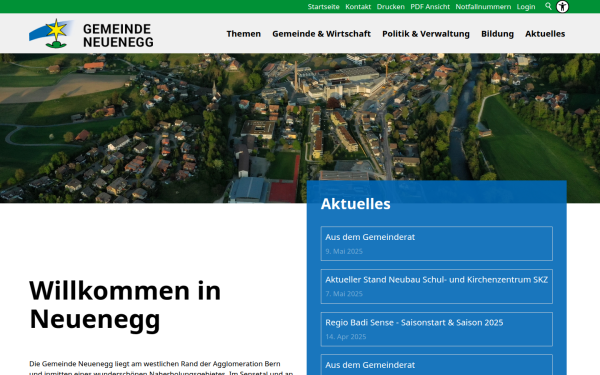
Task: Open Aktueller Stand Neubau Schul- und Kirchenzentrum SKZ
Action: point(437,286)
